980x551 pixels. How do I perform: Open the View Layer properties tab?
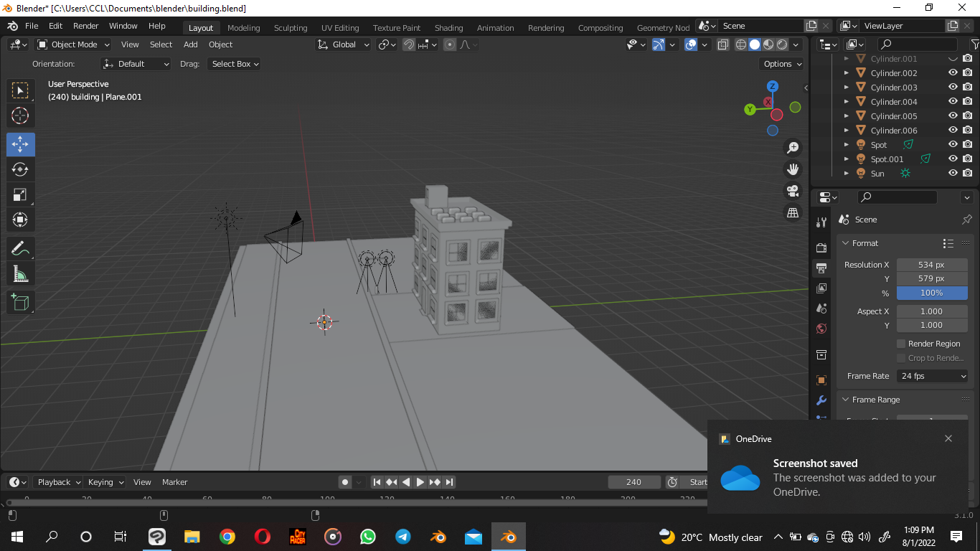(821, 288)
